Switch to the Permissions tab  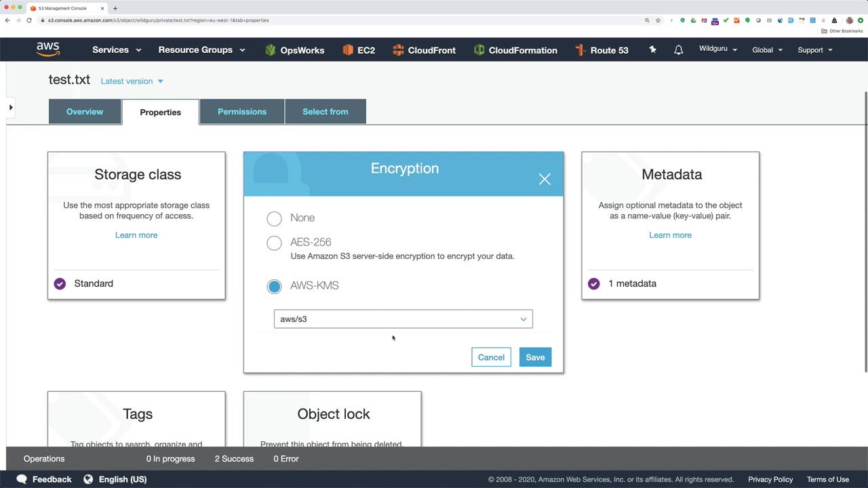(242, 112)
